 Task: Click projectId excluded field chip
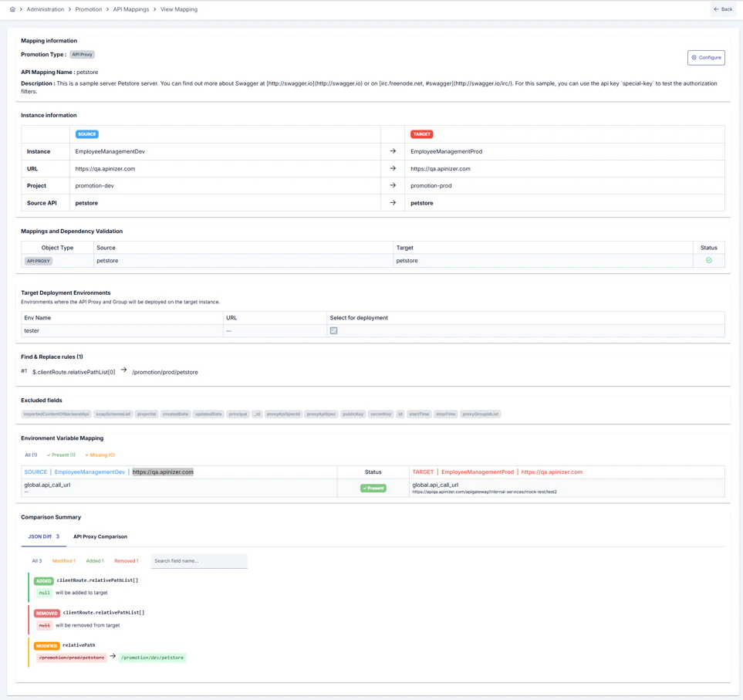147,414
